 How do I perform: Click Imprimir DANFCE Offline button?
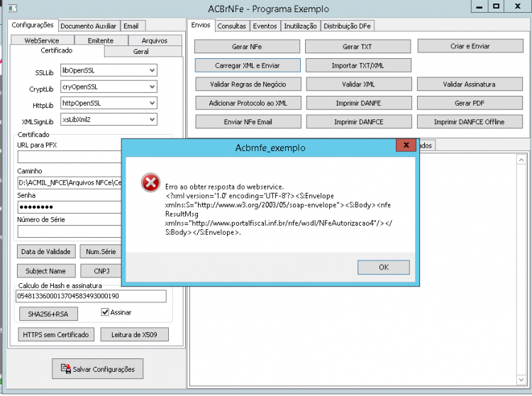point(470,122)
